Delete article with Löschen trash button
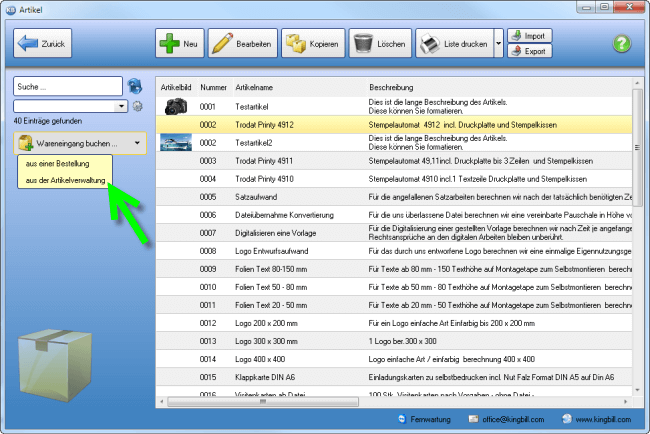Screen dimensions: 650x434 380,43
